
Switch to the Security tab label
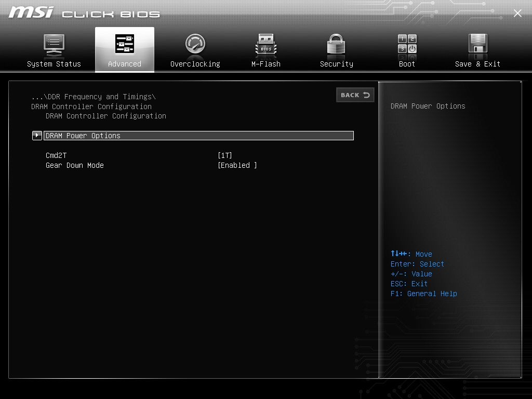337,64
